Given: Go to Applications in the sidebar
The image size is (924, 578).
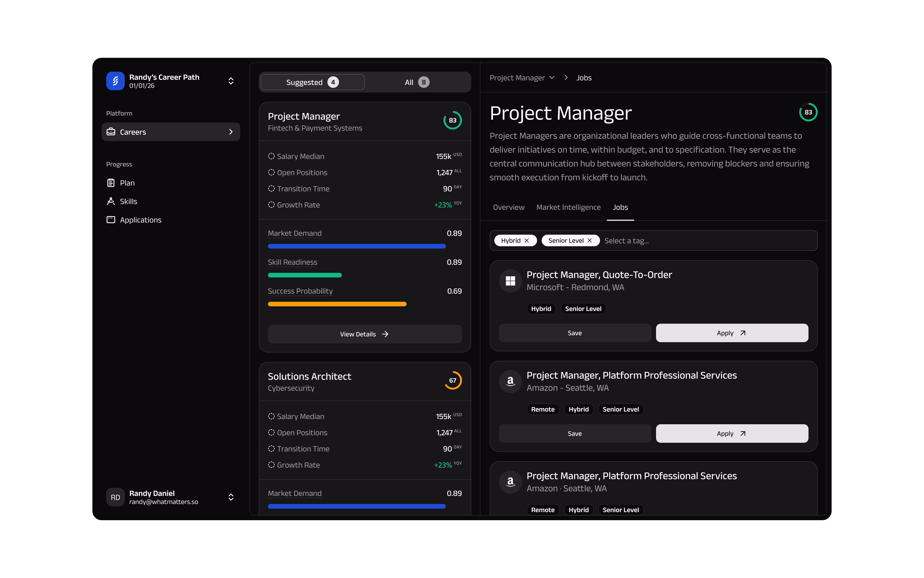Looking at the screenshot, I should 171,220.
